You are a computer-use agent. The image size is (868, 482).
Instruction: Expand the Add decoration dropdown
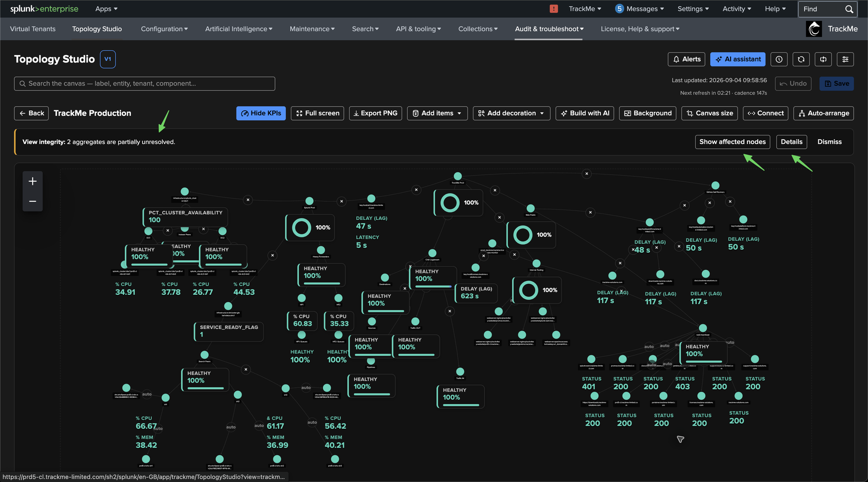(511, 113)
